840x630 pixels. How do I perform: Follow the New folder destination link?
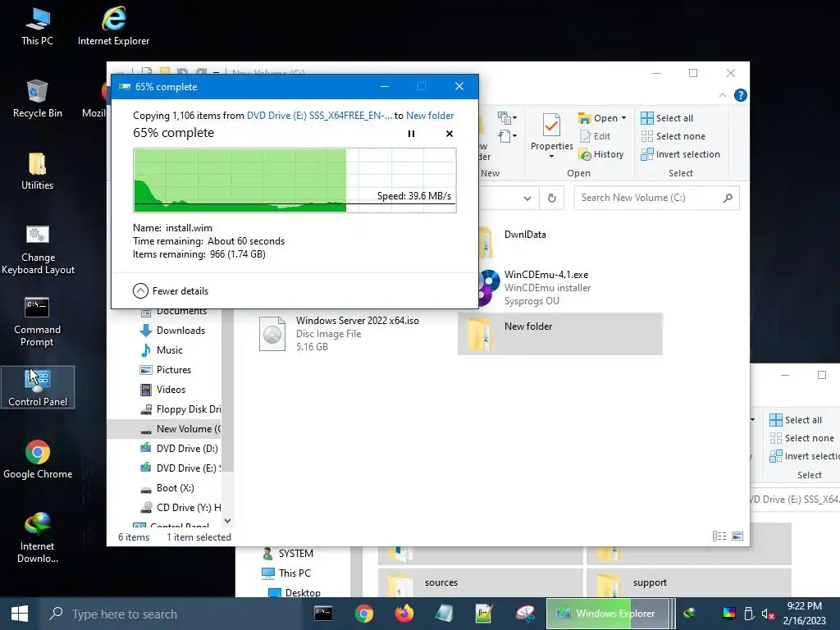point(430,115)
